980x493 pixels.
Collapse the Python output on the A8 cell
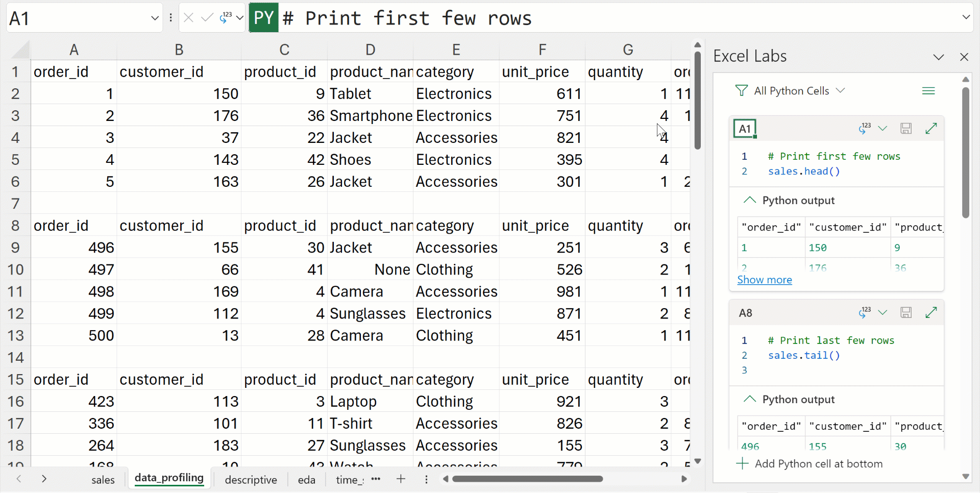pyautogui.click(x=749, y=400)
